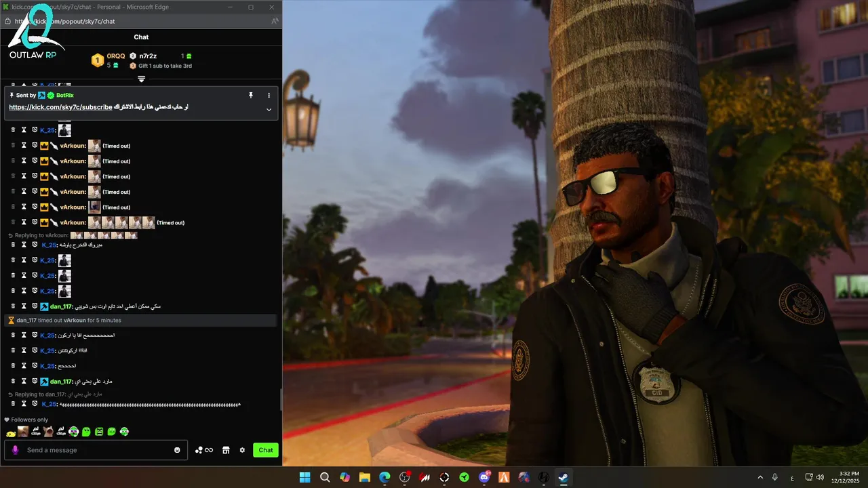The width and height of the screenshot is (868, 488).
Task: Shield icon on vArkoun's five-emote timed out message
Action: click(35, 222)
